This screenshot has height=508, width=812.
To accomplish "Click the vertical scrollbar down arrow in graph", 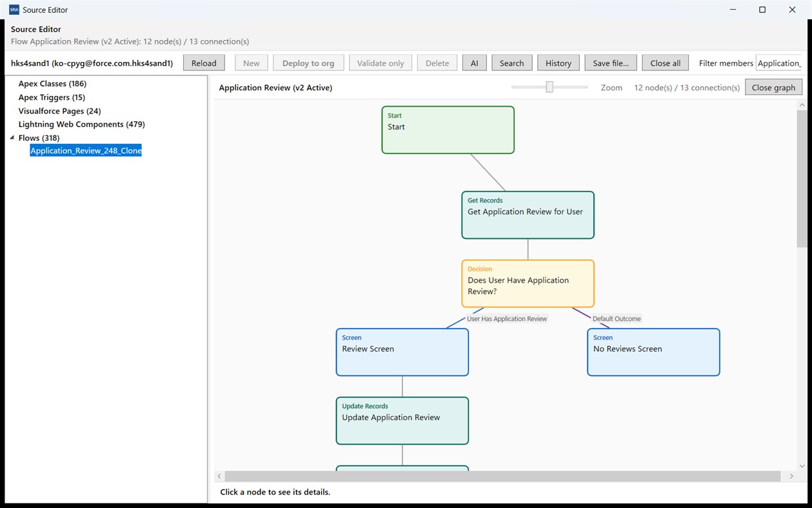I will pos(802,465).
